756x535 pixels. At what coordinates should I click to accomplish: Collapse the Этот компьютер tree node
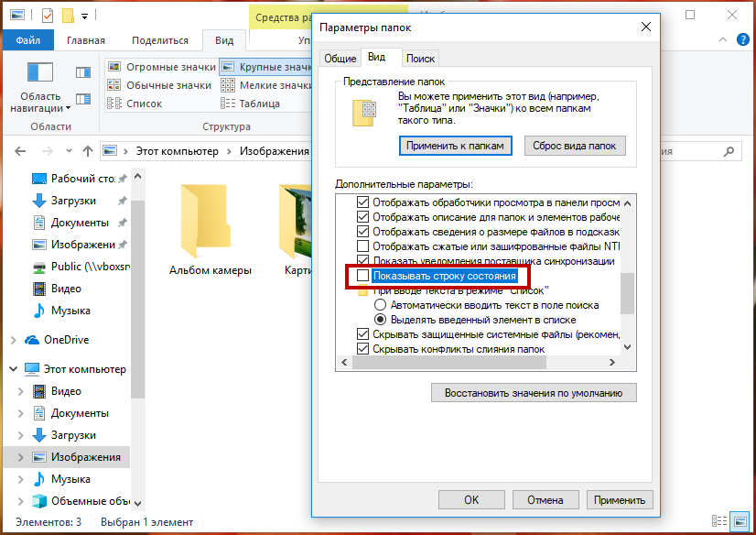pyautogui.click(x=13, y=369)
